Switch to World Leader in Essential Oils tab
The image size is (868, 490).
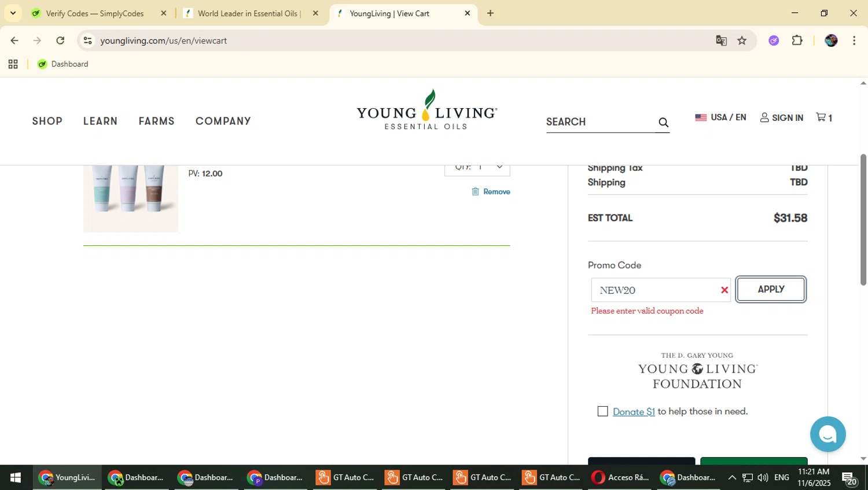[x=251, y=13]
